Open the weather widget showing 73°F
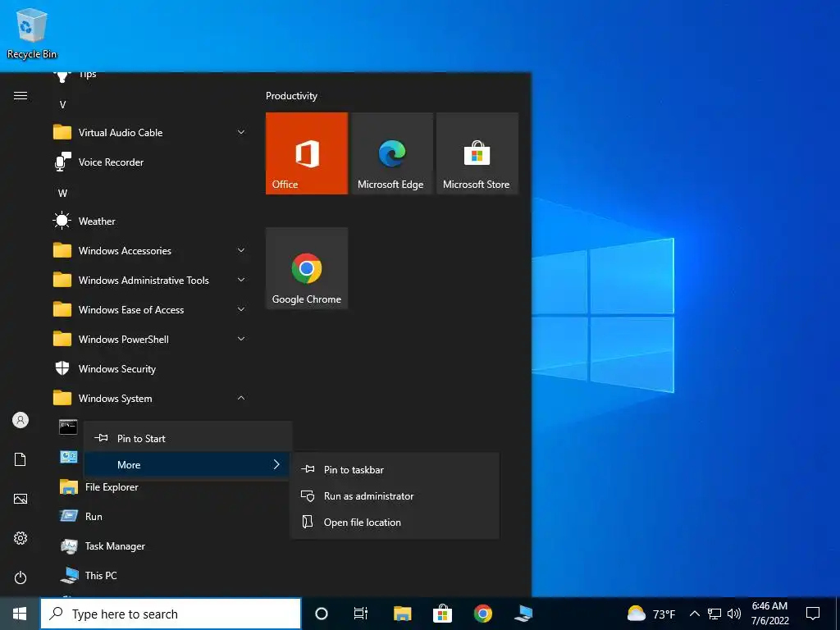 click(651, 614)
